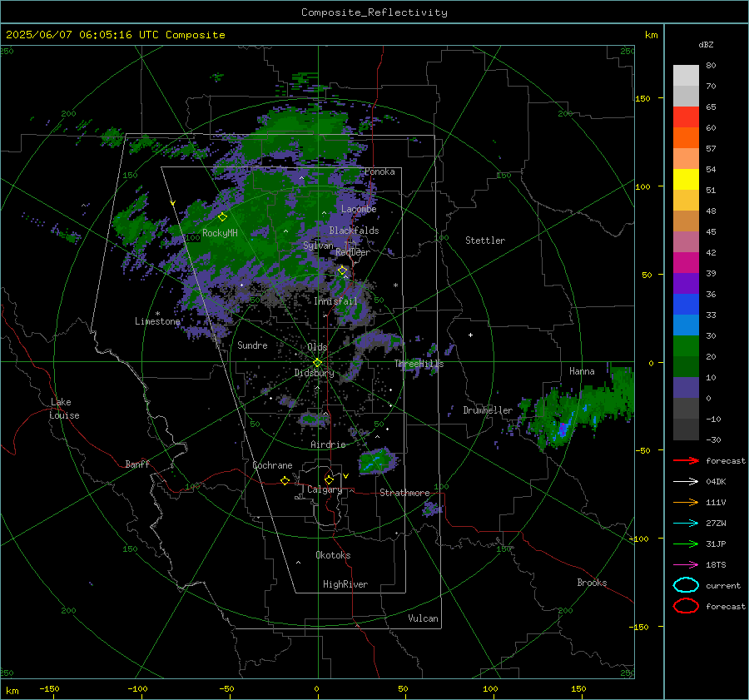The width and height of the screenshot is (749, 700).
Task: Click the asterisk marker east of RedDeer
Action: click(395, 285)
